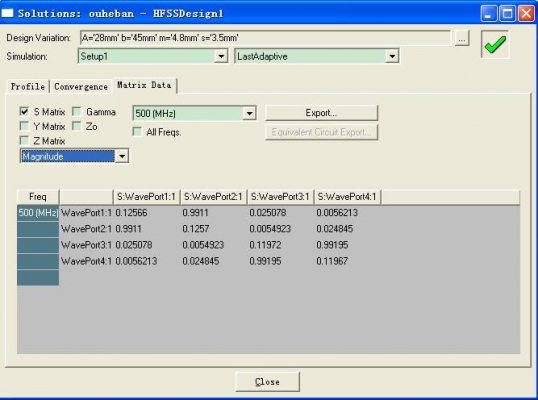Click the Export... button
The image size is (538, 400).
[x=321, y=113]
